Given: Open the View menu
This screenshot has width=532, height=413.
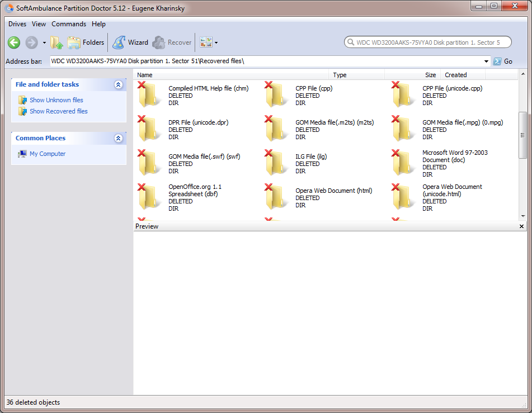Looking at the screenshot, I should [x=39, y=24].
